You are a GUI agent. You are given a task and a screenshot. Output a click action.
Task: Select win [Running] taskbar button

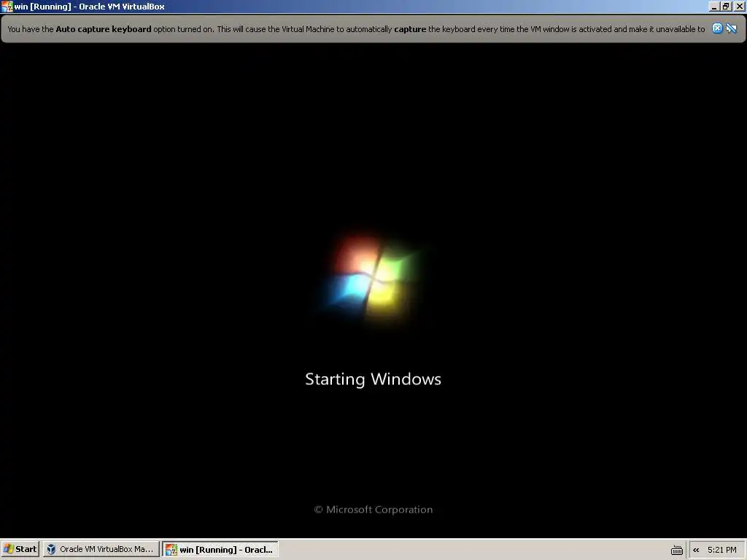click(220, 550)
